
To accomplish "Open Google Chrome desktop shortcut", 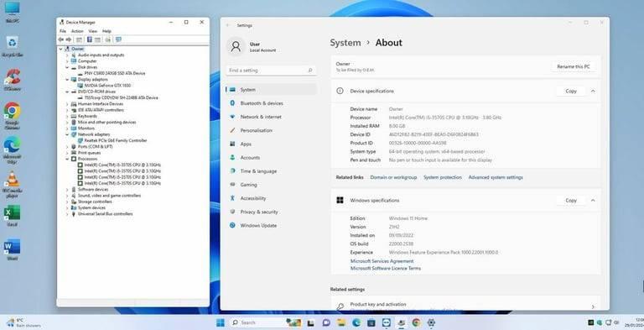I will tap(13, 111).
